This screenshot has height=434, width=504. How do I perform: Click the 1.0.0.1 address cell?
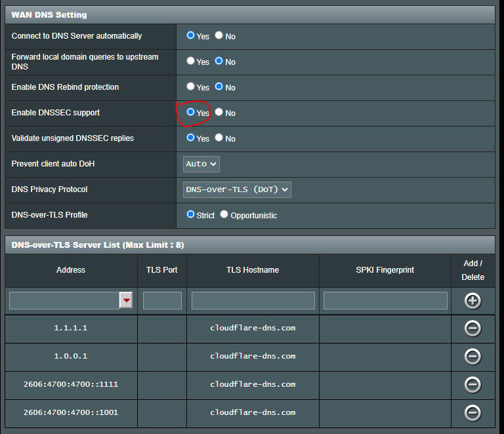point(71,357)
